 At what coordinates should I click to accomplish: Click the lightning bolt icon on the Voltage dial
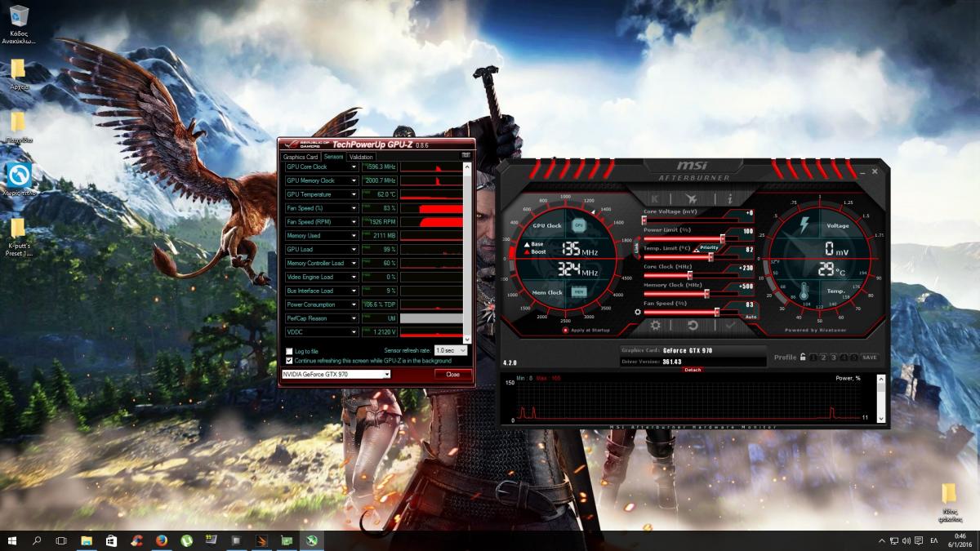(804, 225)
